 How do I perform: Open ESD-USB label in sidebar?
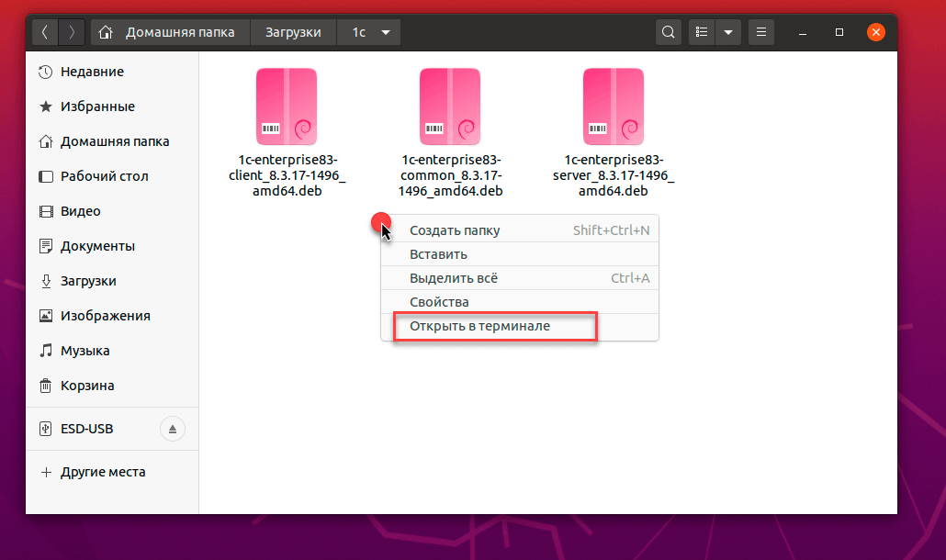[87, 429]
